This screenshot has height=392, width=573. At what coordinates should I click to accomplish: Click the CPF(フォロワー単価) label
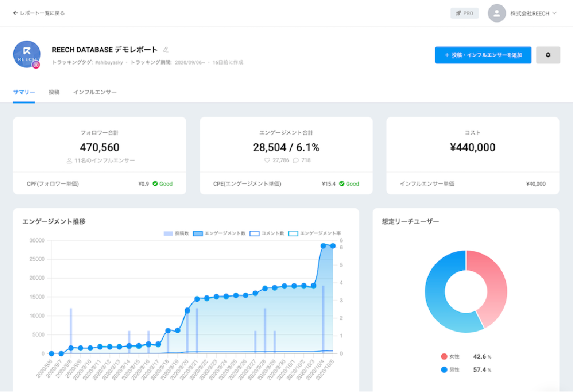click(x=52, y=184)
